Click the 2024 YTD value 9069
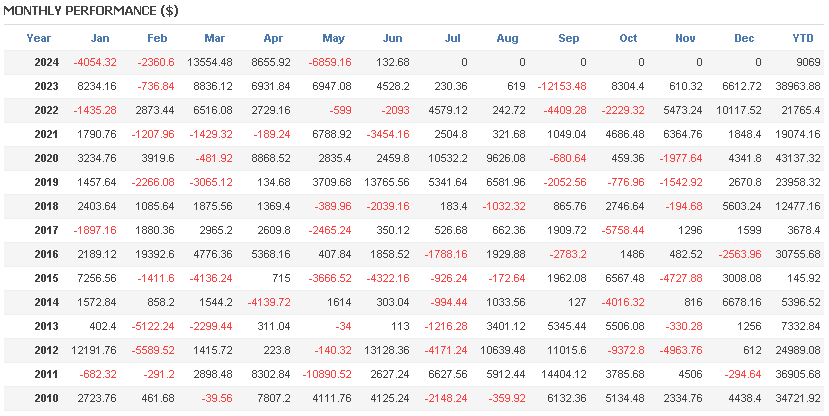This screenshot has width=829, height=416. [806, 62]
